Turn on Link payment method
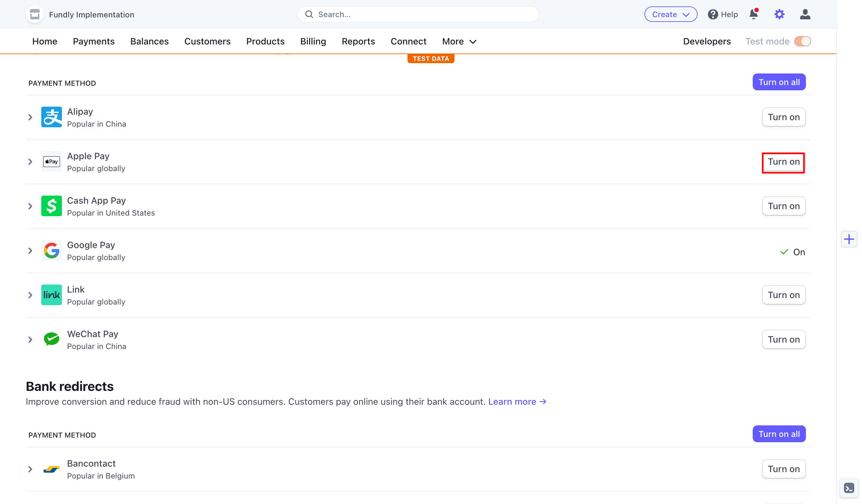Screen dimensions: 862x504 [783, 295]
